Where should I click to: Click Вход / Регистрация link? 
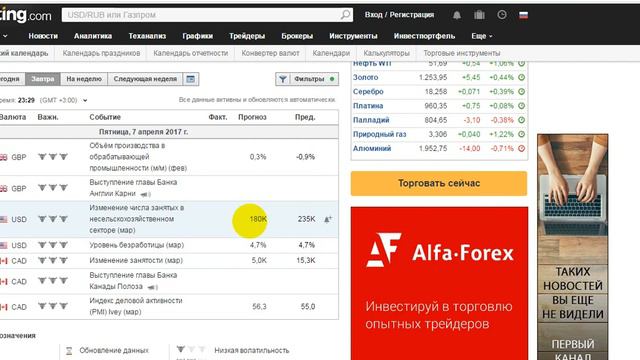tap(399, 15)
